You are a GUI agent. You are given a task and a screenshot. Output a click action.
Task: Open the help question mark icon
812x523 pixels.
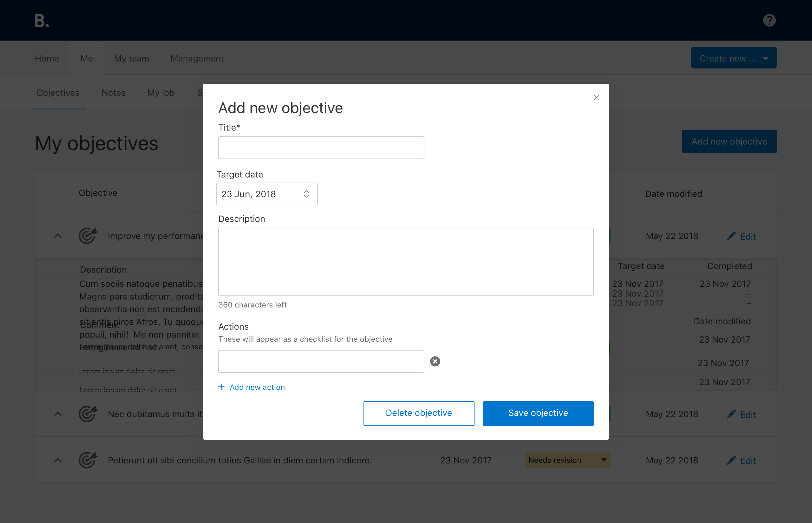tap(769, 20)
